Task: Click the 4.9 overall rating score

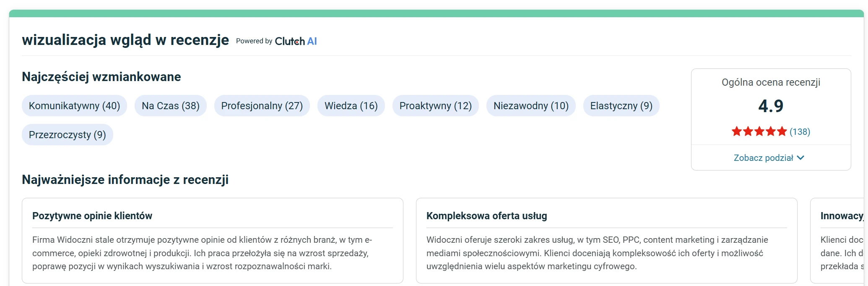Action: 771,106
